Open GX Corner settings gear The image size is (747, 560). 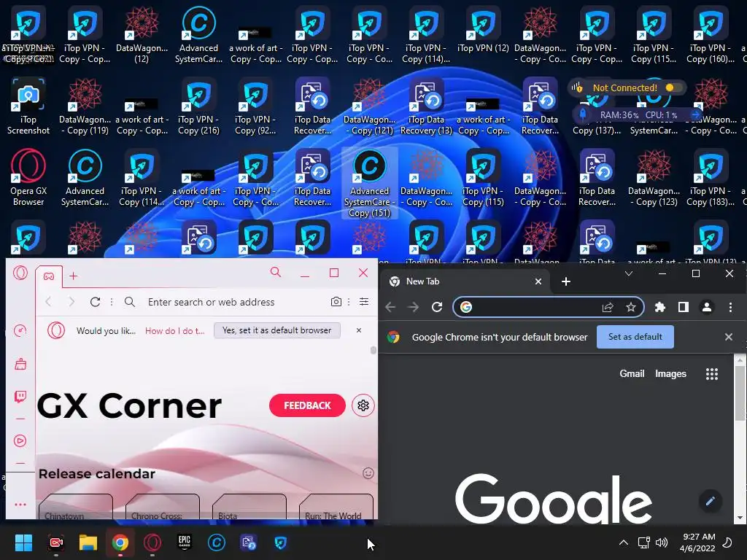[363, 405]
